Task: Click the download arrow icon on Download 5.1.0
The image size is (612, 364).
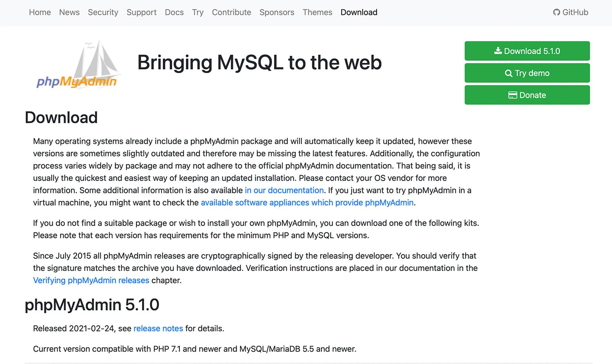Action: [498, 51]
